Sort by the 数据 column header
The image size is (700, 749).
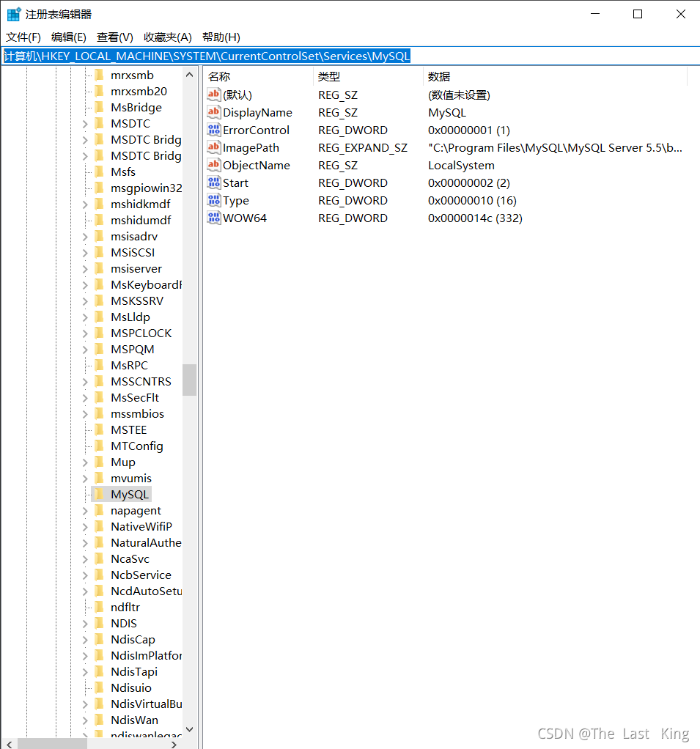(x=555, y=76)
